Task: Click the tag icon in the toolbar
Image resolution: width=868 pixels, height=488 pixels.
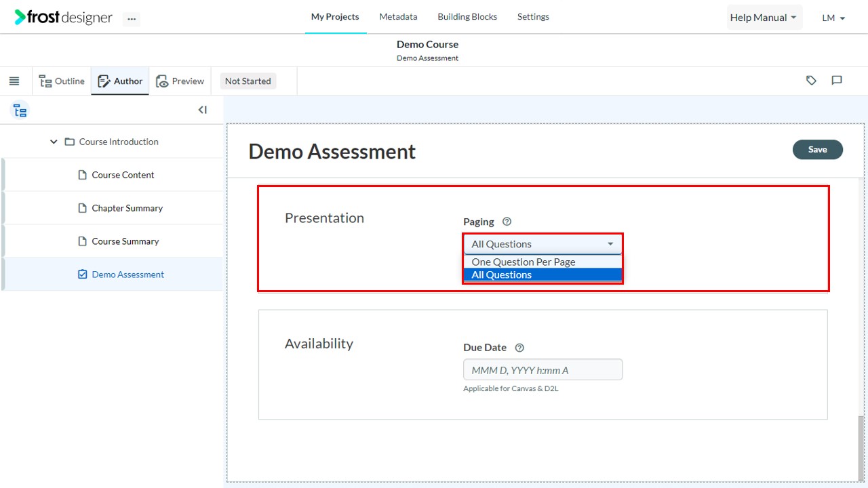Action: pos(811,81)
